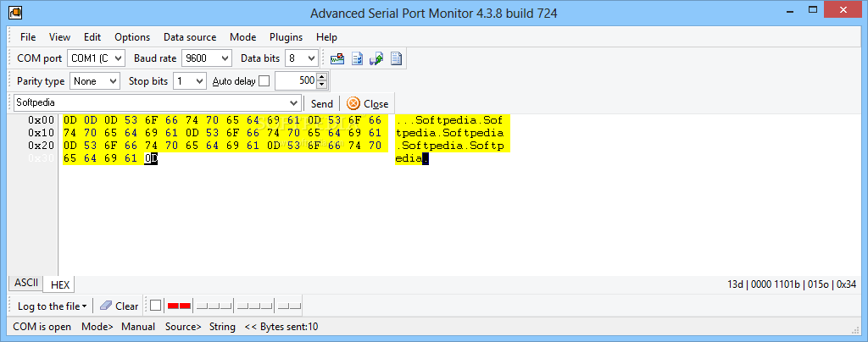Screen dimensions: 868x342
Task: Click the "Manual" mode status entry
Action: 138,327
